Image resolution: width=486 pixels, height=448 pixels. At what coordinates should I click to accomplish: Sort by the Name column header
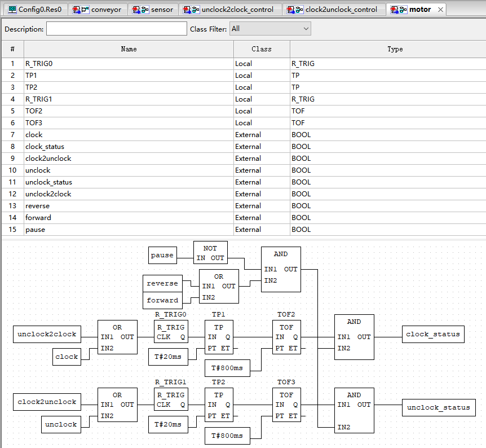[x=129, y=49]
